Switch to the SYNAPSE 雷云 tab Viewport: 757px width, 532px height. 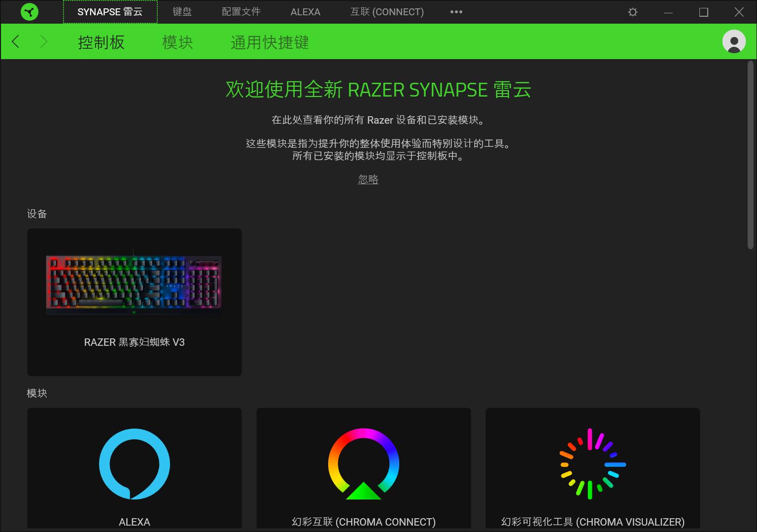(x=110, y=12)
